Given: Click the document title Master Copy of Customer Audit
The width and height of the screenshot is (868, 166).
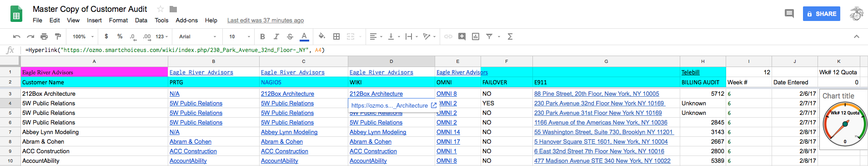Looking at the screenshot, I should (x=90, y=9).
